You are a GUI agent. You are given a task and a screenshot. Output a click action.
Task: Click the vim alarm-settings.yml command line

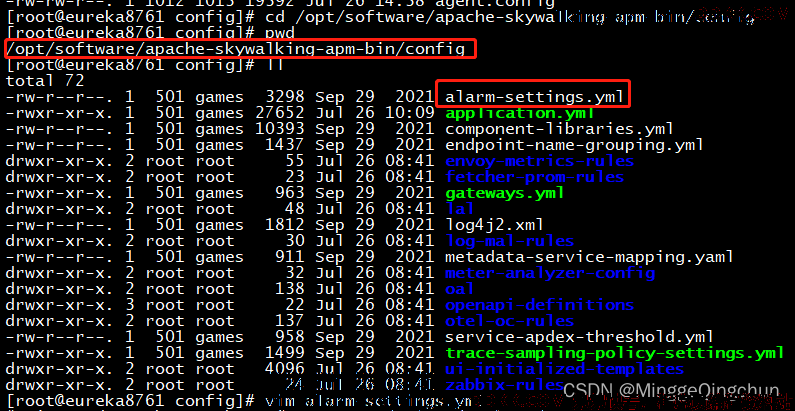pos(243,400)
